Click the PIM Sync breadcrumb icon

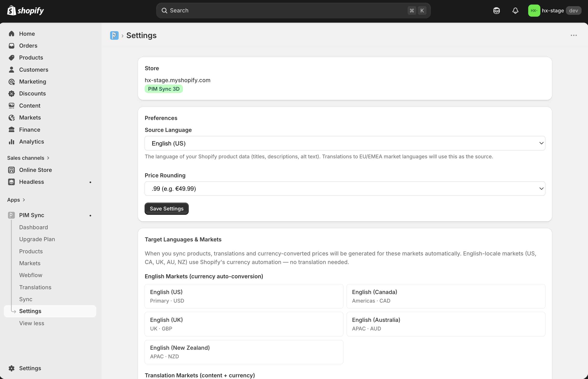(114, 35)
